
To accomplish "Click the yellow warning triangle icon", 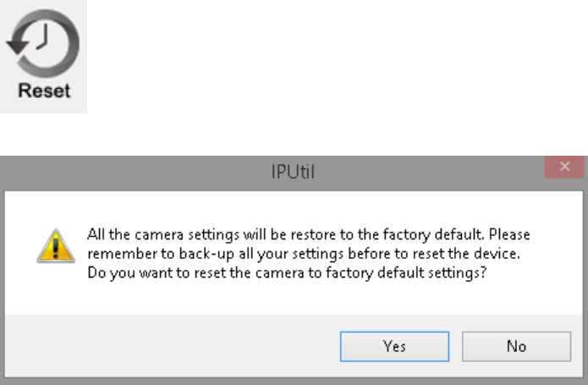I will [x=52, y=245].
